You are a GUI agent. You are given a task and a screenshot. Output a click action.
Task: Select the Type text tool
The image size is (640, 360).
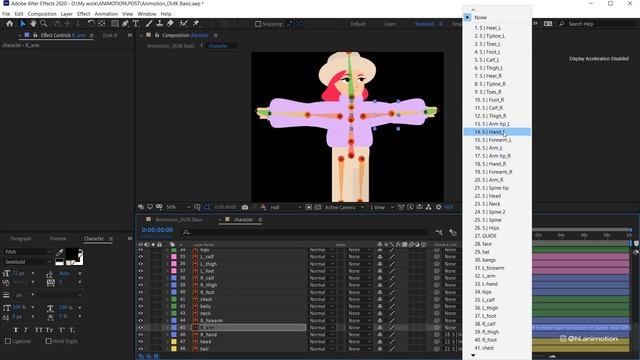[x=136, y=24]
